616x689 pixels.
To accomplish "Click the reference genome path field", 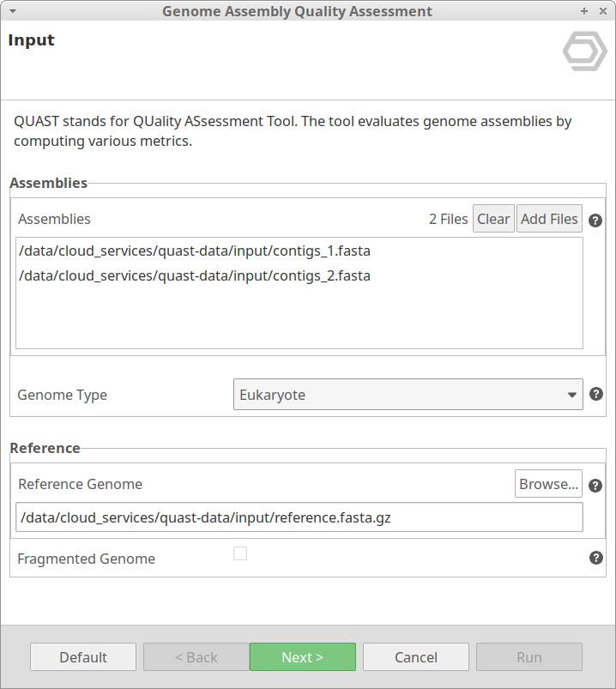I will tap(299, 517).
